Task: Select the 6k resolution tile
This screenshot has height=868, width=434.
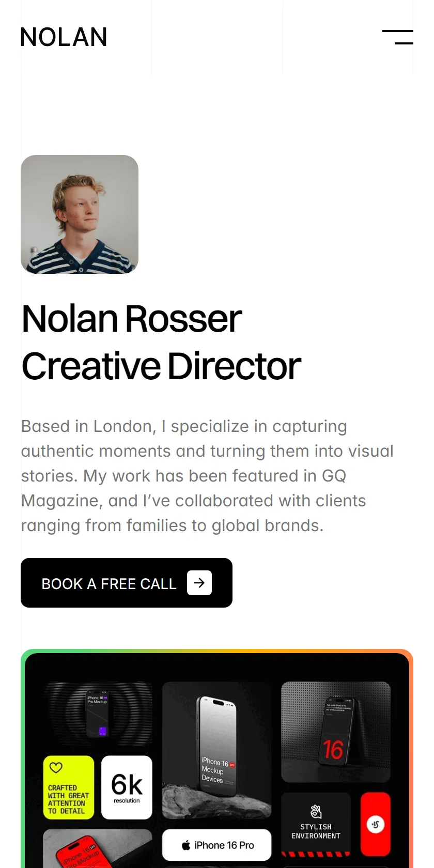Action: [x=127, y=787]
